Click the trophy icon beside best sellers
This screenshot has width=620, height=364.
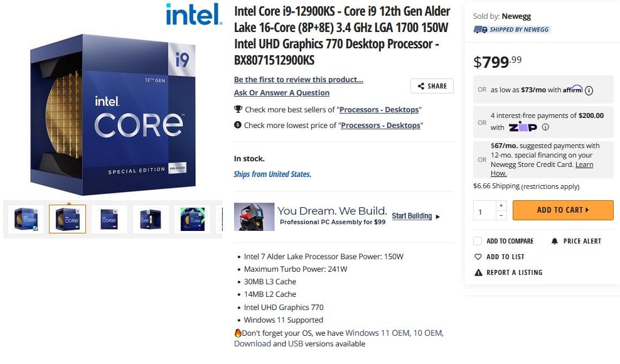coord(238,109)
